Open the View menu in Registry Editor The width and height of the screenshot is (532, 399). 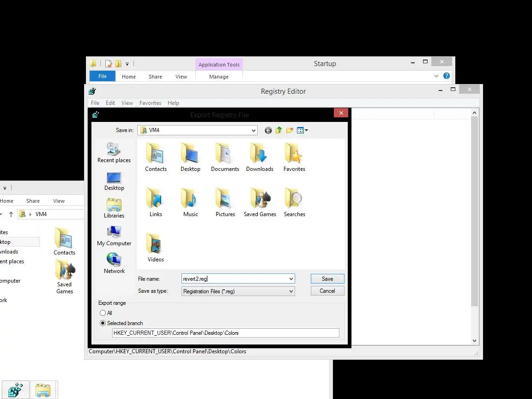coord(127,103)
